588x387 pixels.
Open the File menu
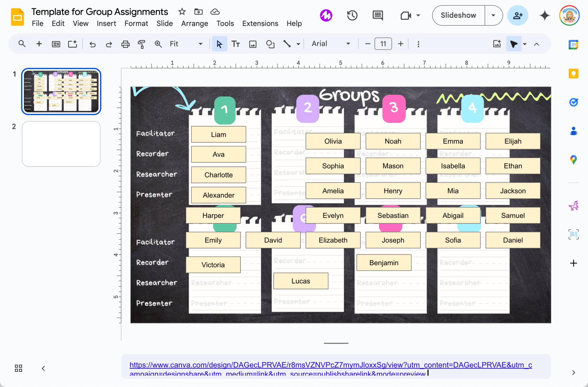click(38, 24)
